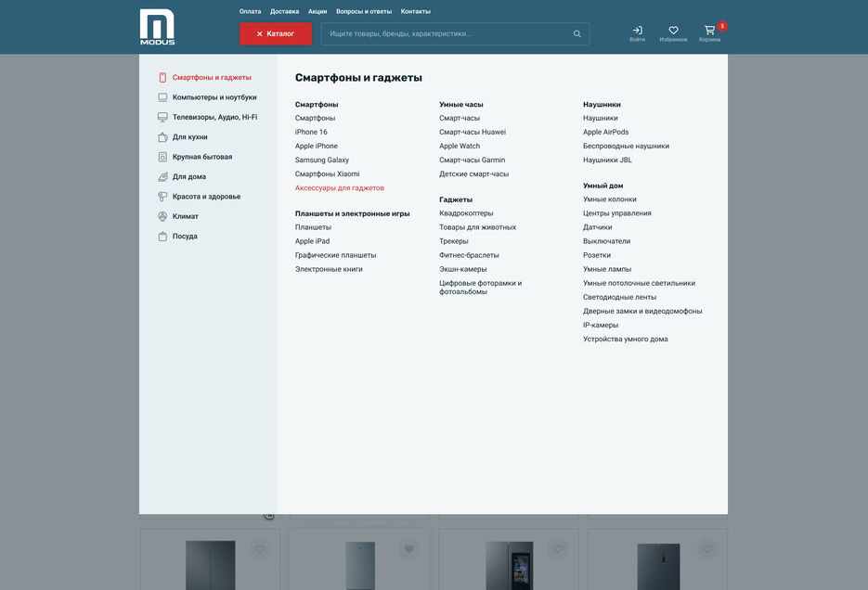This screenshot has height=590, width=868.
Task: Open the Розетки link
Action: pos(597,255)
